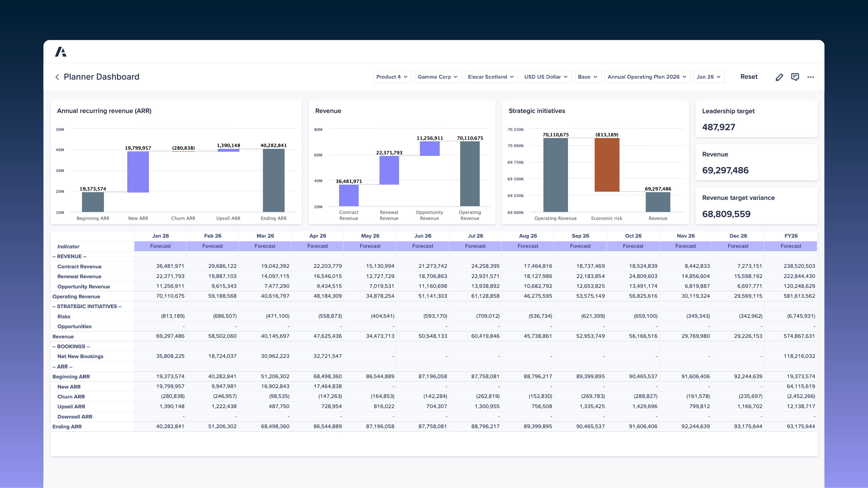The width and height of the screenshot is (868, 488).
Task: Expand the Annual Operating Plan 2026 dropdown
Action: pyautogui.click(x=647, y=77)
